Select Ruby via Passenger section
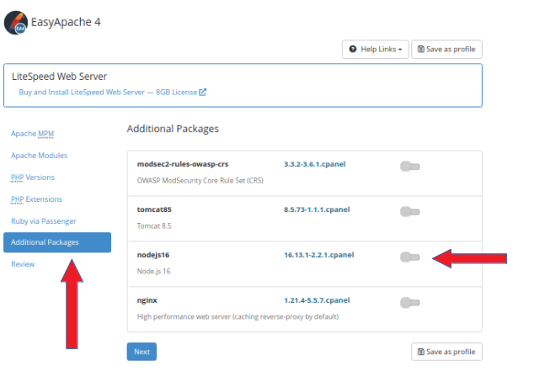534x392 pixels. point(44,221)
